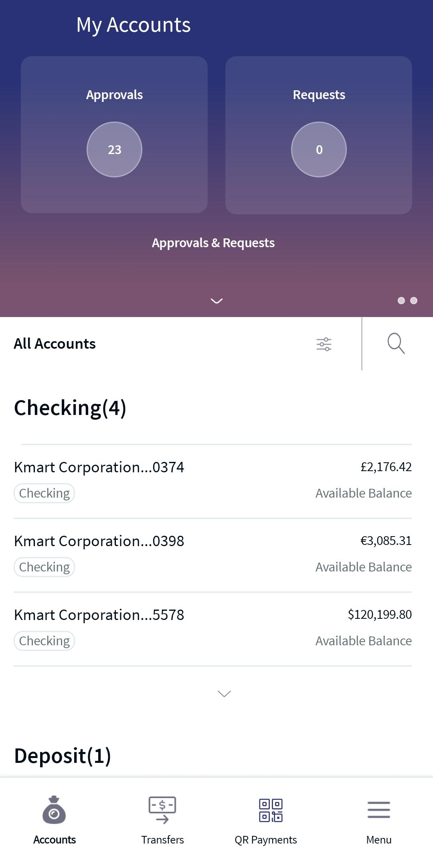Open the account filter sliders icon
Viewport: 433px width, 868px height.
click(x=324, y=344)
